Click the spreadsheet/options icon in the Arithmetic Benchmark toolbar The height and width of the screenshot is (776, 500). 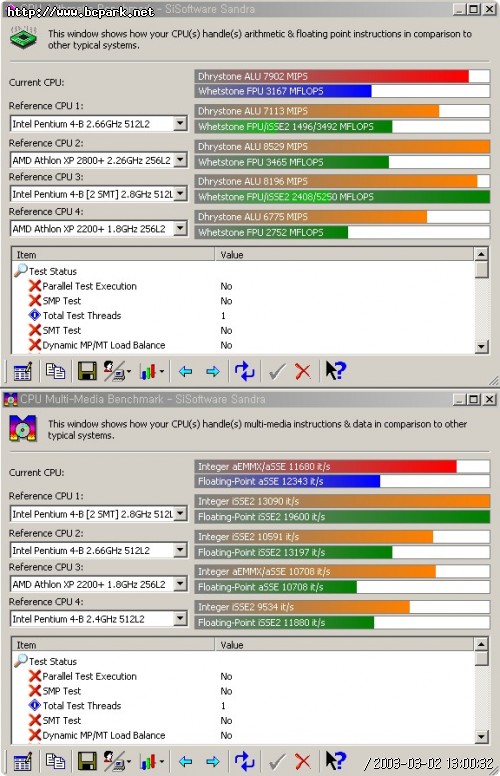pos(22,371)
